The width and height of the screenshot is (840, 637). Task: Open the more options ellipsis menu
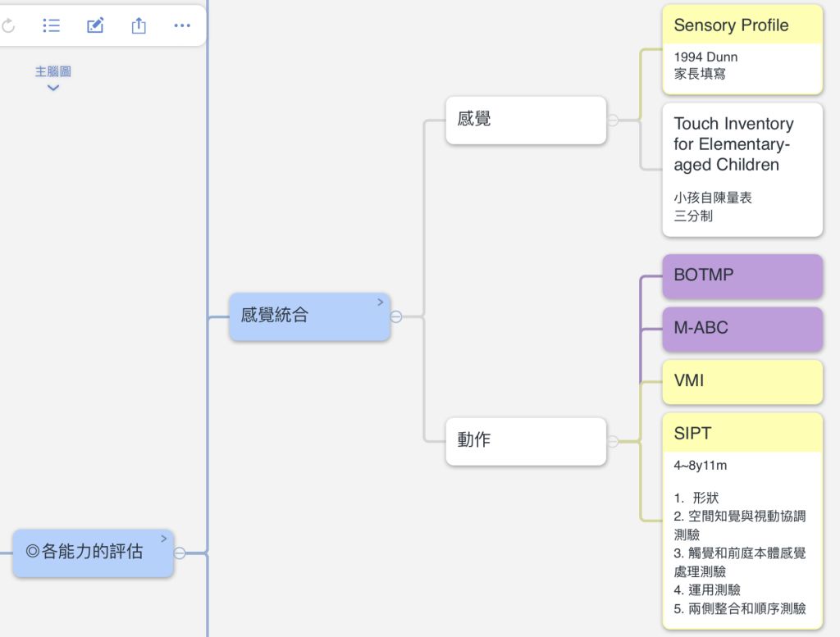(182, 26)
